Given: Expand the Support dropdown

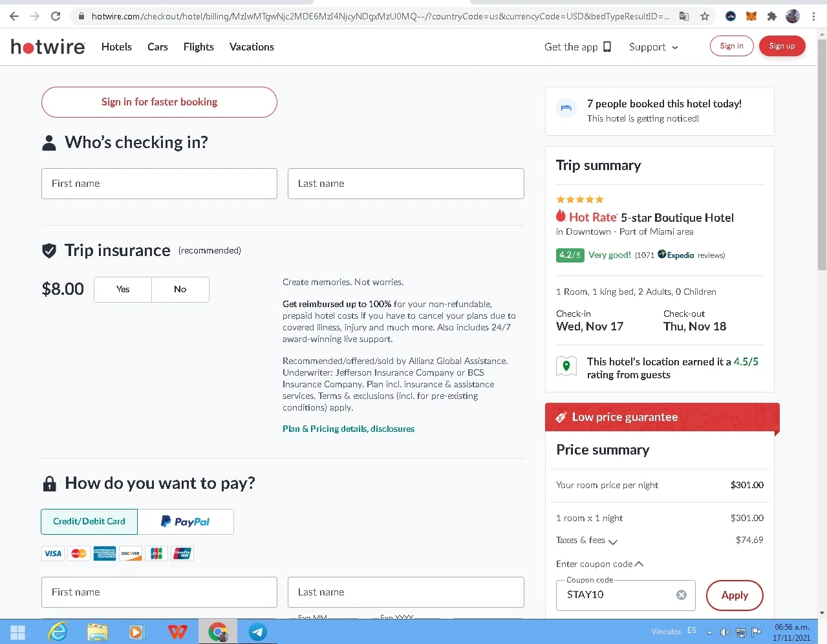Looking at the screenshot, I should pyautogui.click(x=654, y=47).
